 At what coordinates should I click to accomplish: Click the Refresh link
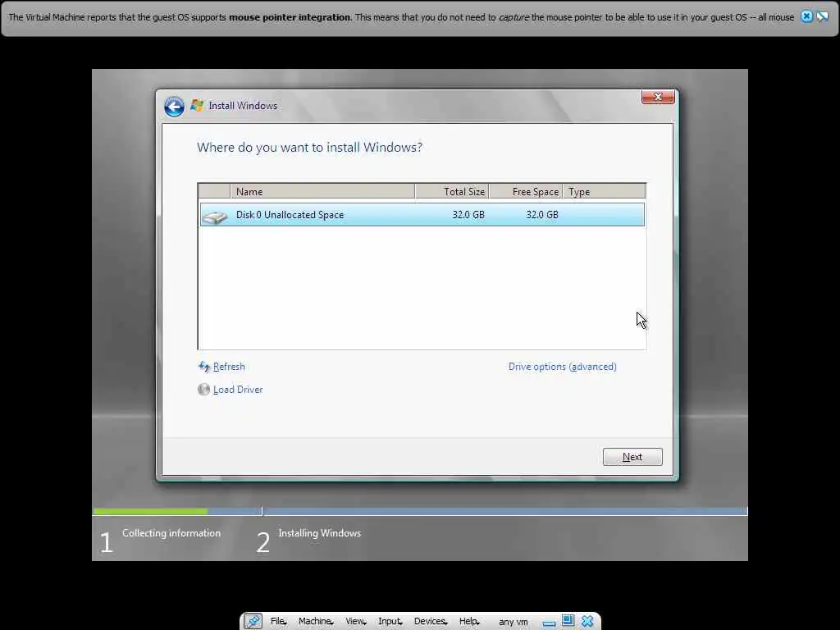pos(229,367)
